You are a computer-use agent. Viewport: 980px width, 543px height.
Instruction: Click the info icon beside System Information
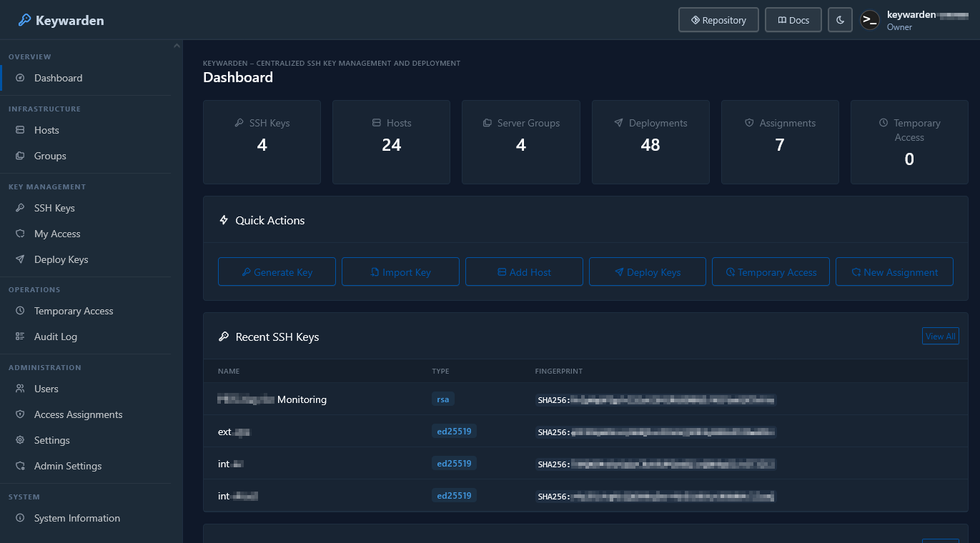point(20,518)
